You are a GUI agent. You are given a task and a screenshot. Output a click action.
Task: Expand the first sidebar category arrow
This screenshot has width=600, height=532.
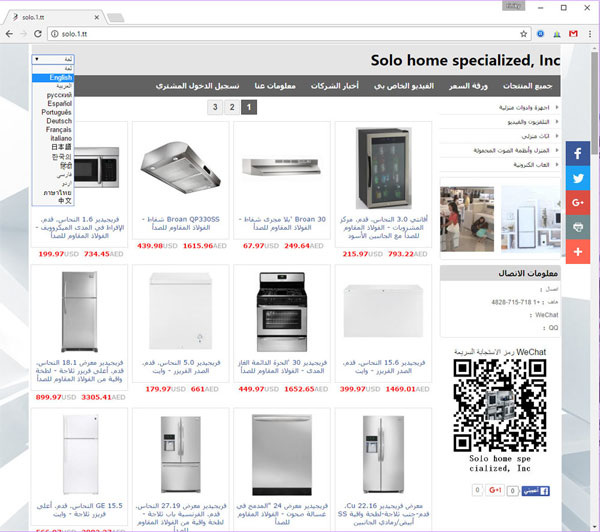[x=557, y=108]
